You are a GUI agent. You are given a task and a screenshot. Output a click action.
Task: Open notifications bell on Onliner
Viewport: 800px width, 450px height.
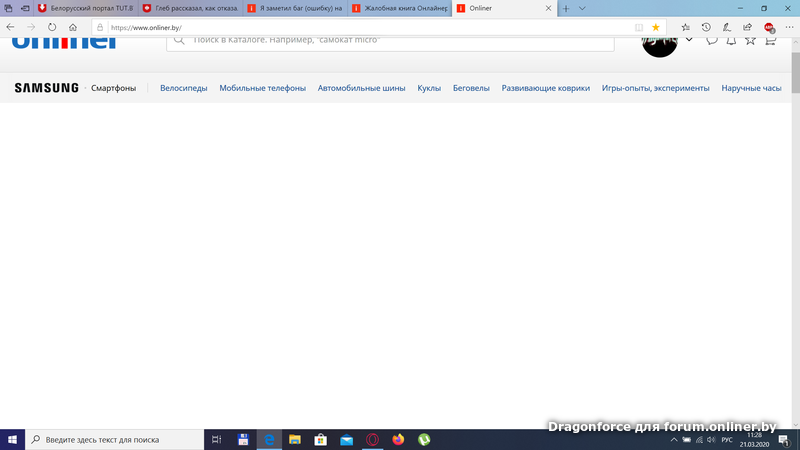pos(731,41)
